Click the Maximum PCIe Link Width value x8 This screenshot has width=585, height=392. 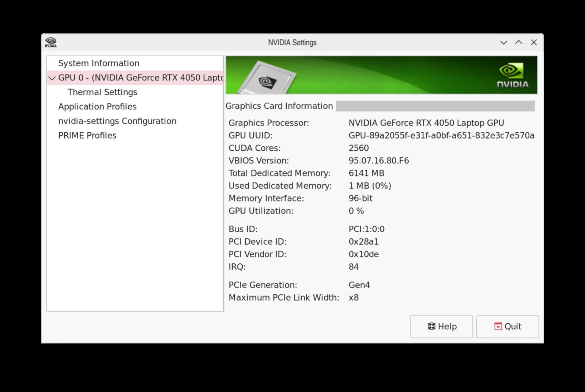click(x=354, y=298)
